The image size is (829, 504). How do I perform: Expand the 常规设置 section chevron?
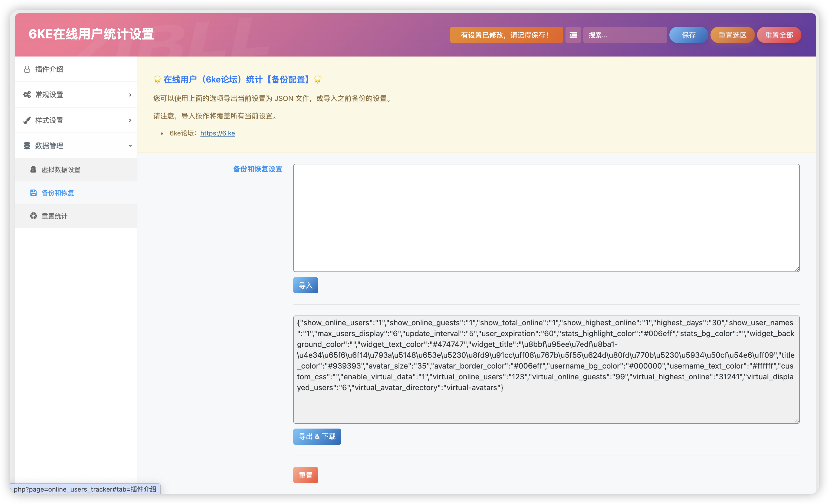tap(130, 95)
